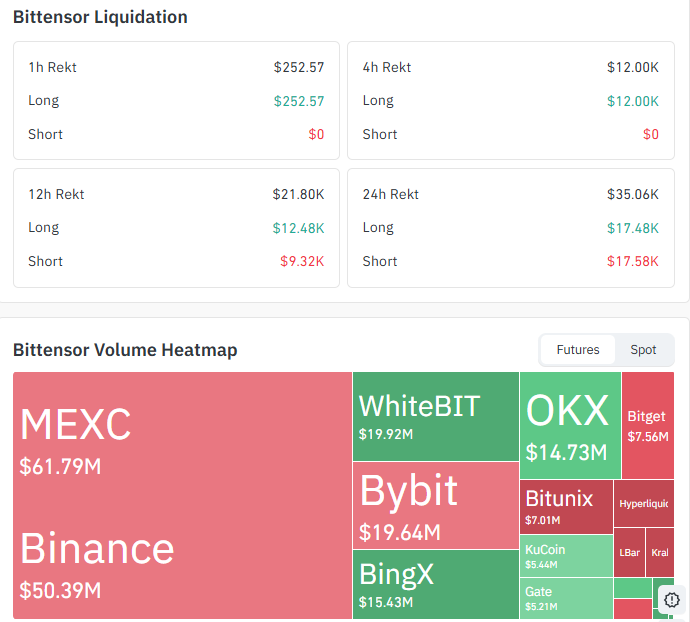Click the Bittensor Volume Heatmap heading
This screenshot has height=622, width=690.
pyautogui.click(x=125, y=350)
